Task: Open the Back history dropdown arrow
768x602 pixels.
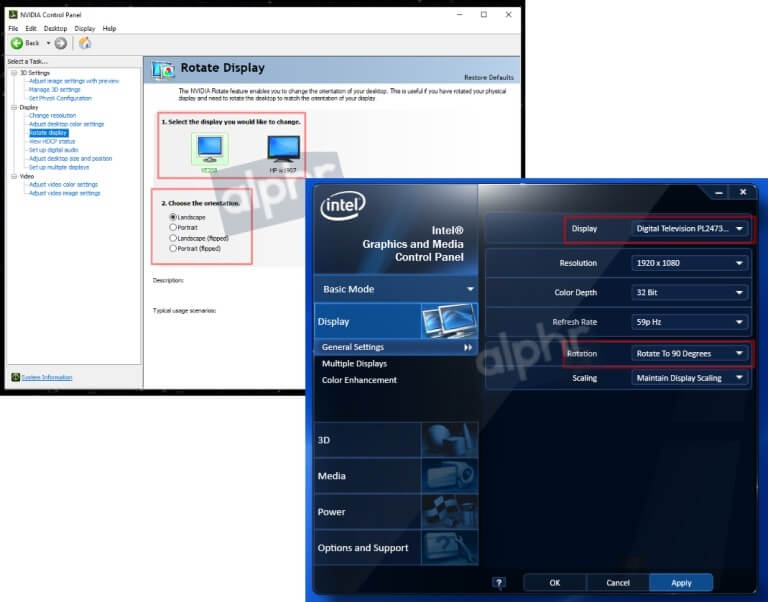Action: pyautogui.click(x=48, y=43)
